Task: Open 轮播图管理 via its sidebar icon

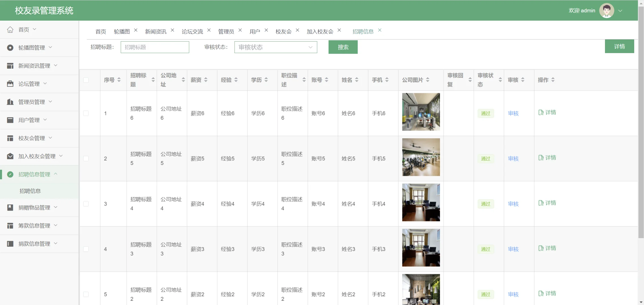Action: tap(10, 47)
